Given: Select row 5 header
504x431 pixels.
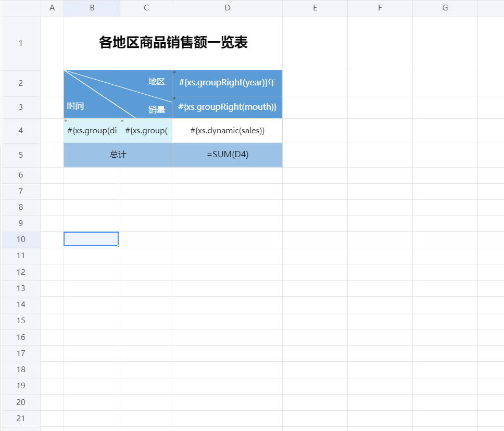Looking at the screenshot, I should [21, 155].
